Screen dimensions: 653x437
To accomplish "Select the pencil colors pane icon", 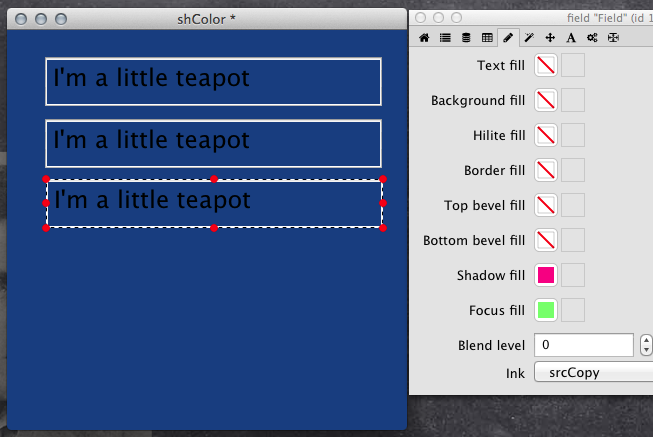I will (x=508, y=38).
